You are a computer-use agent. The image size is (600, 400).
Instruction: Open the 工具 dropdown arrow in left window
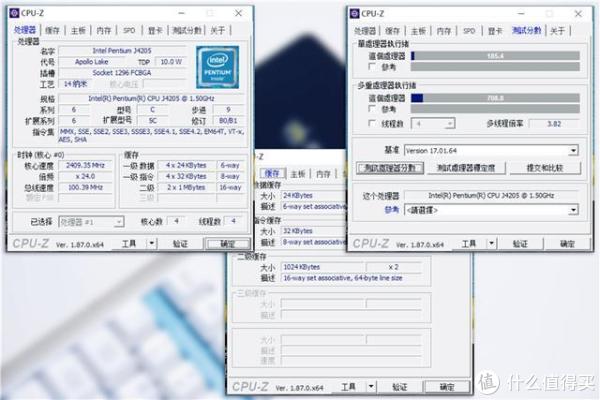pyautogui.click(x=152, y=243)
